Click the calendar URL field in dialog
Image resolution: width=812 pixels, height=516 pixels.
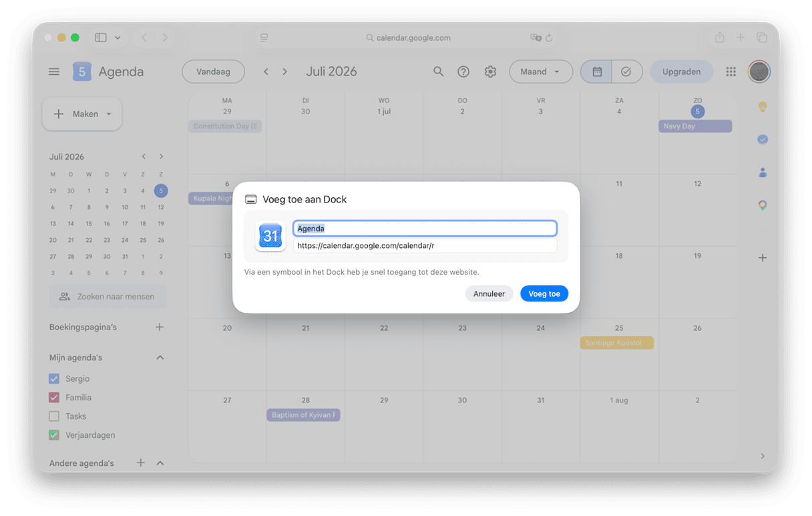click(425, 246)
